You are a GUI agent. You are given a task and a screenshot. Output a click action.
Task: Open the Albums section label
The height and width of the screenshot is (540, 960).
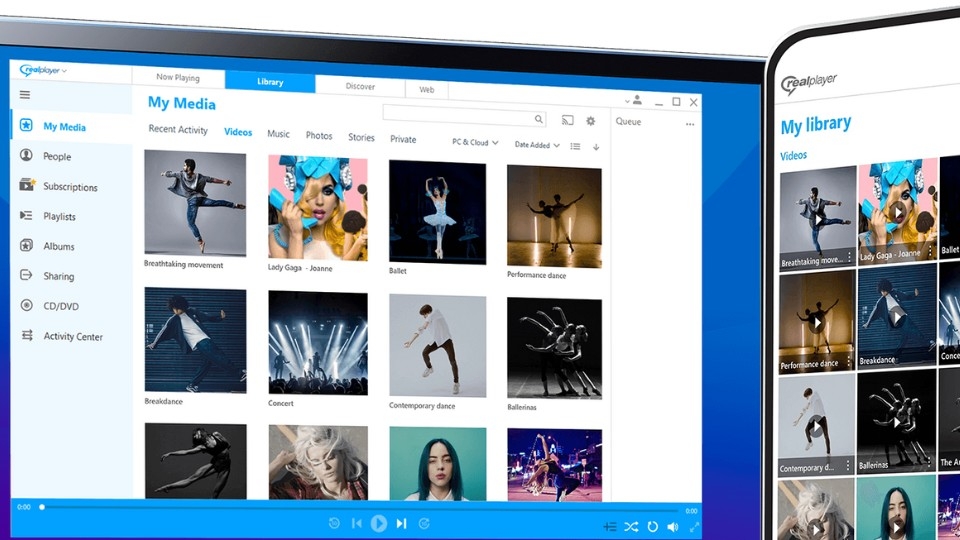(x=59, y=246)
